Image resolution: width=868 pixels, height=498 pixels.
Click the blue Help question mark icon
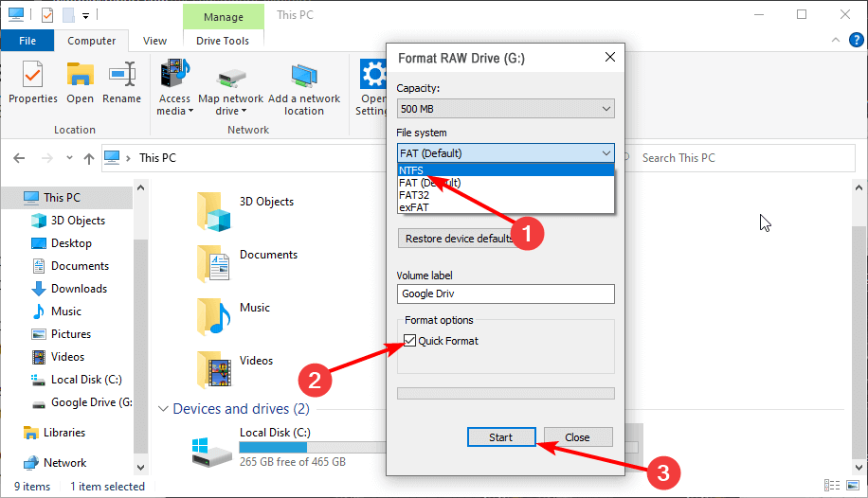(x=856, y=40)
